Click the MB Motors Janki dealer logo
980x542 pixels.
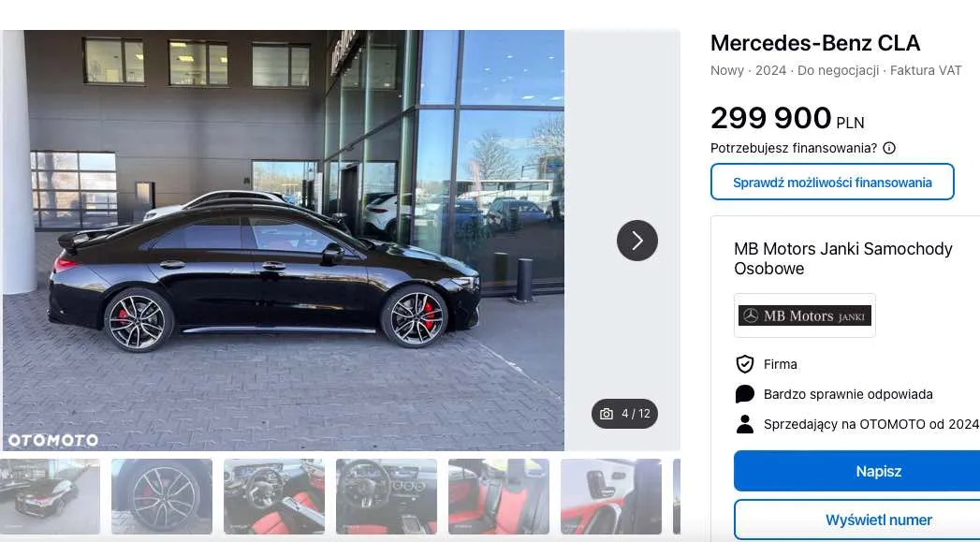pos(804,315)
